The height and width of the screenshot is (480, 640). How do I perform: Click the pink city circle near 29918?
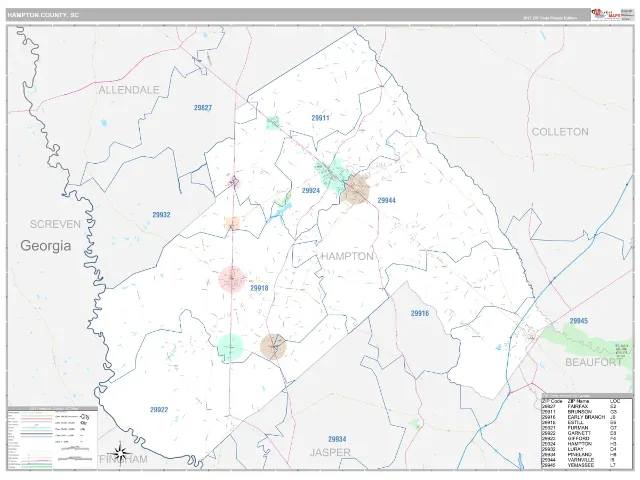click(x=232, y=279)
